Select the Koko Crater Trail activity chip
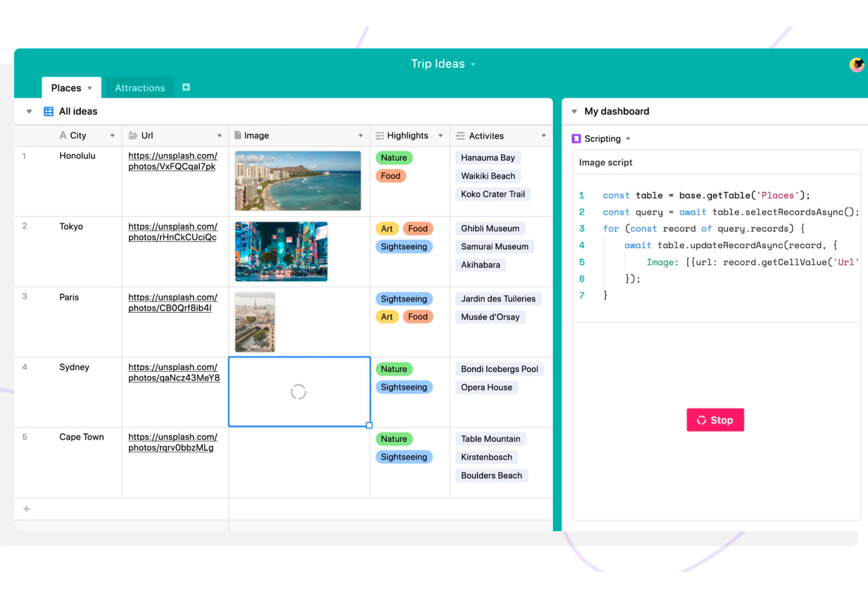 pos(493,194)
